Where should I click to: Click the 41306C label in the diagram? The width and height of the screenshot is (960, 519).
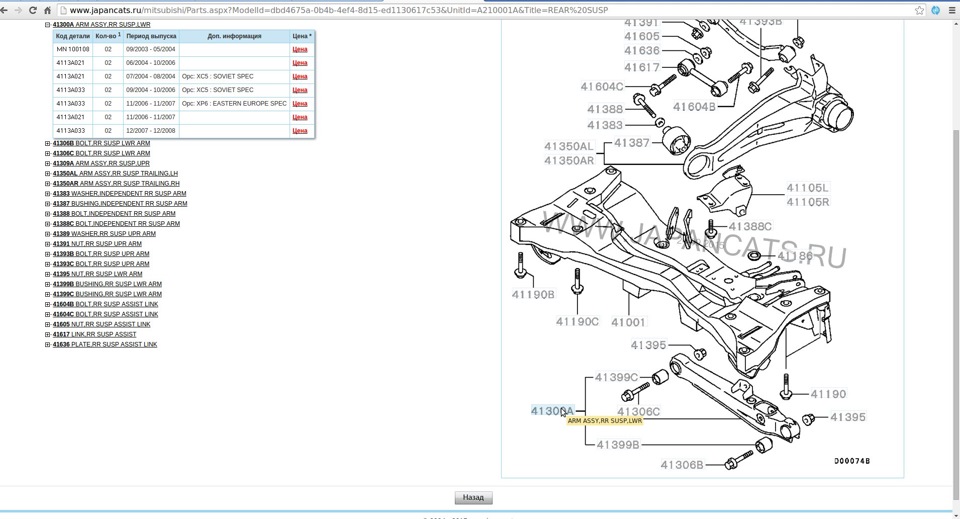coord(639,412)
